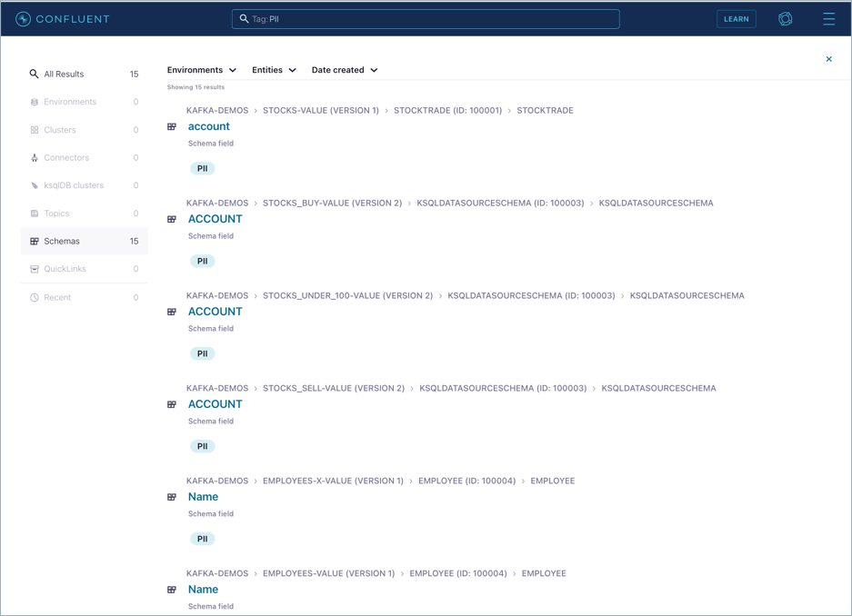Select All Results in the sidebar
The height and width of the screenshot is (616, 852).
[x=64, y=75]
